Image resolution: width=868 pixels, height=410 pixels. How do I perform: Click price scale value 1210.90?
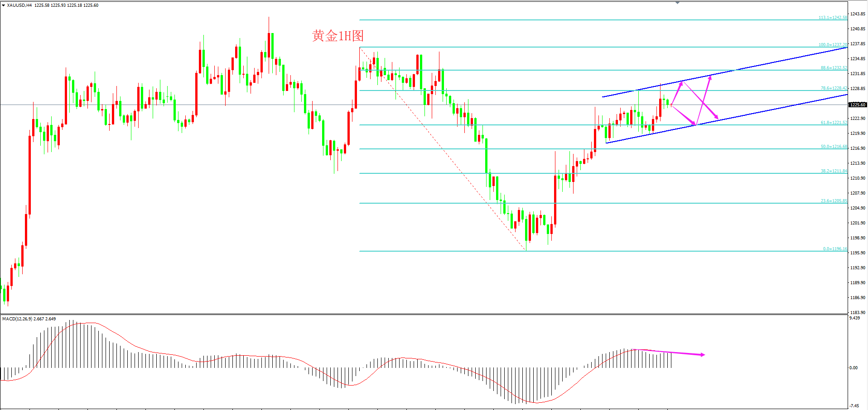[x=858, y=178]
